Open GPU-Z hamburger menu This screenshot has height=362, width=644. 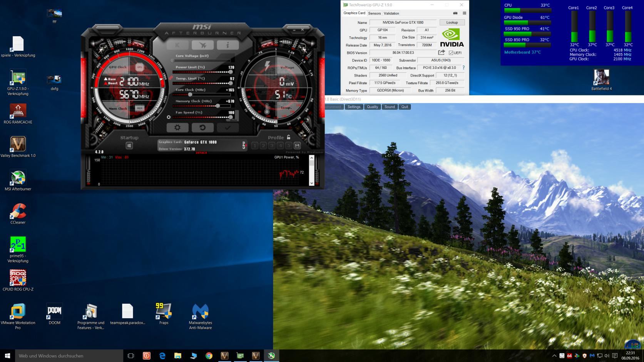[464, 13]
